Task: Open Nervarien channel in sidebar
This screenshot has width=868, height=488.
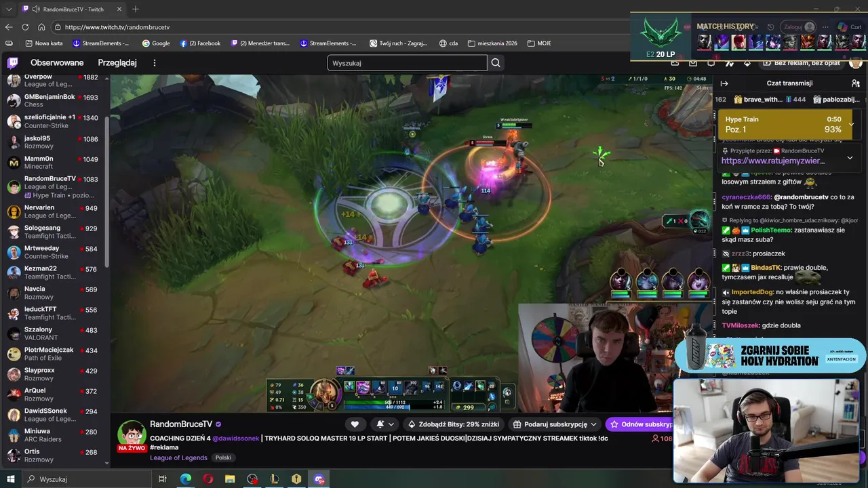Action: coord(53,211)
